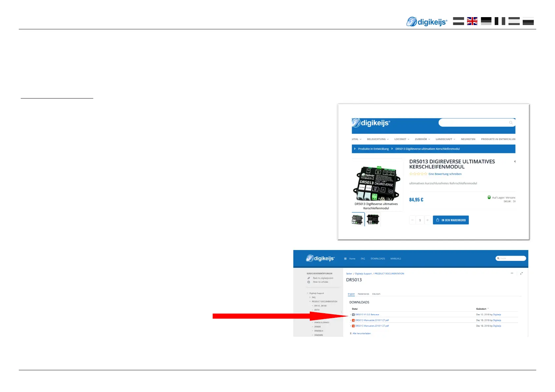This screenshot has height=392, width=555.
Task: Expand the DR5013 Manual.de row chevron
Action: 351,320
